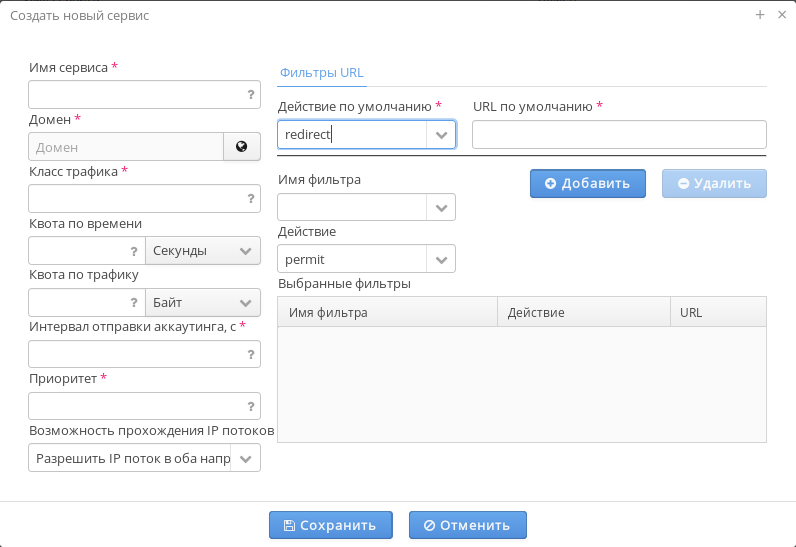The height and width of the screenshot is (547, 796).
Task: Click help icon in Класс трафика field
Action: click(251, 199)
